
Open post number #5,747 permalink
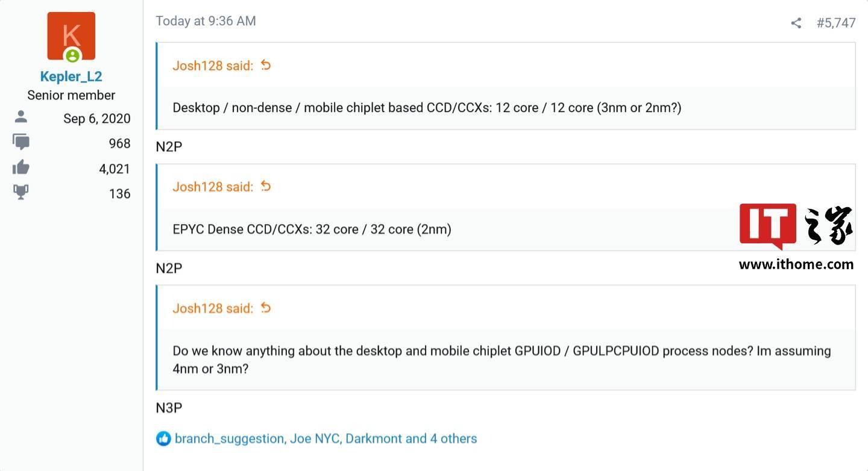[x=836, y=23]
